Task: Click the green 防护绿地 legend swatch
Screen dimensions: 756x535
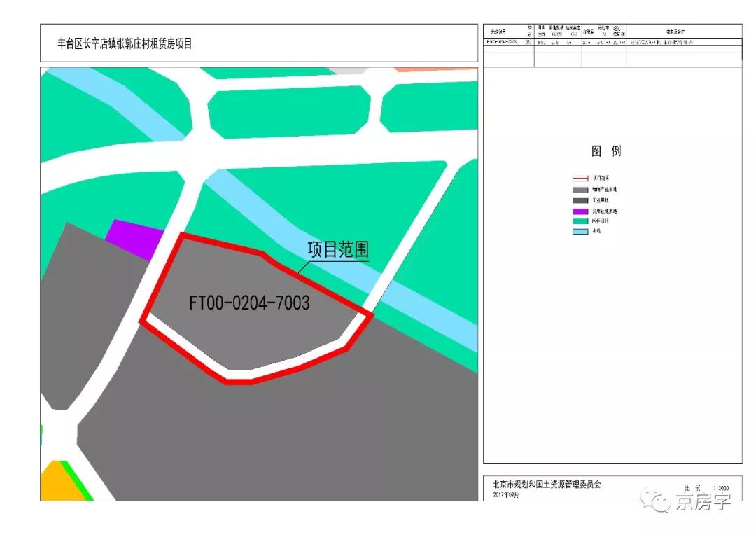Action: (x=580, y=221)
